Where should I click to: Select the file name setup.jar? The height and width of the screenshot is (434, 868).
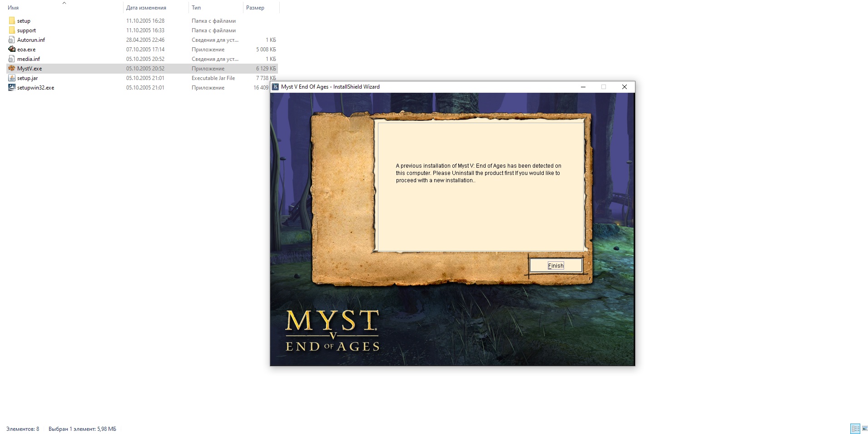coord(27,78)
